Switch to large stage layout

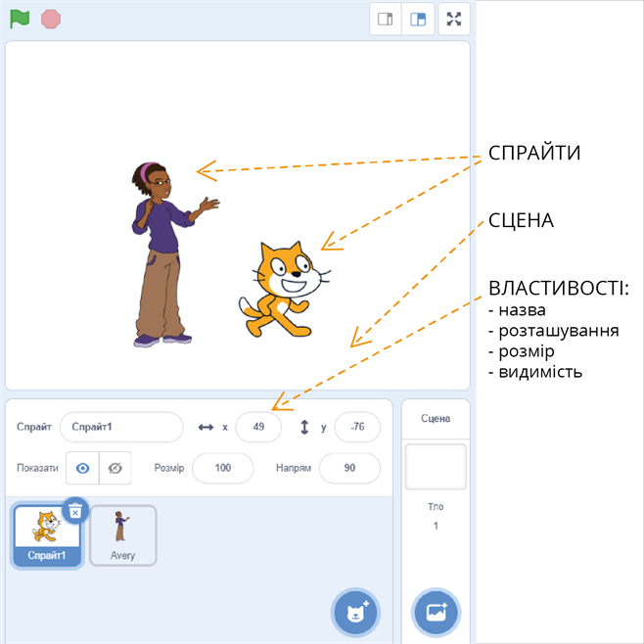coord(418,20)
